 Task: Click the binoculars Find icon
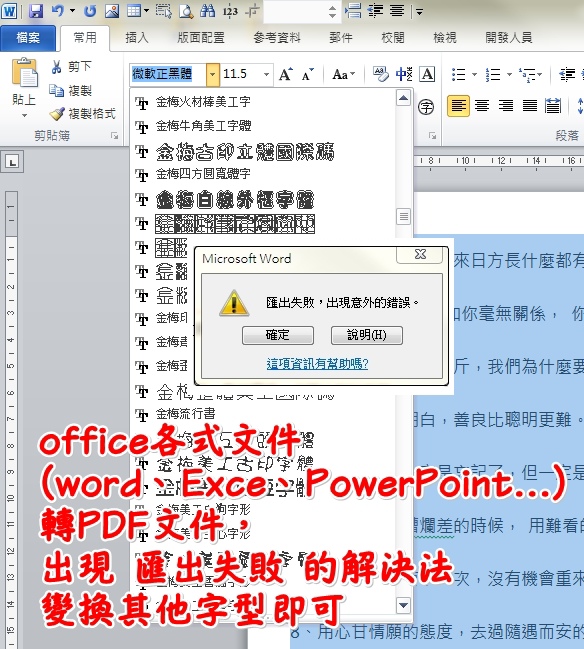click(207, 11)
